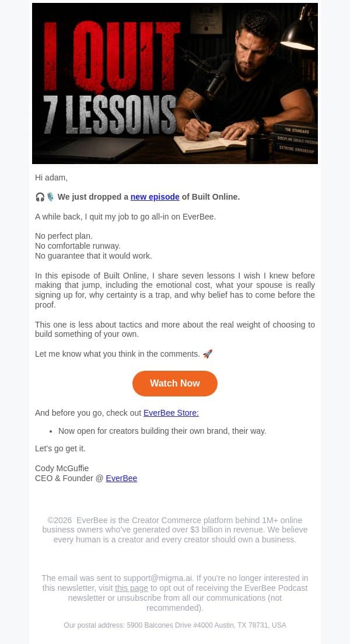Image resolution: width=350 pixels, height=644 pixels.
Task: Click the rocket emoji after 'comments'
Action: [208, 354]
